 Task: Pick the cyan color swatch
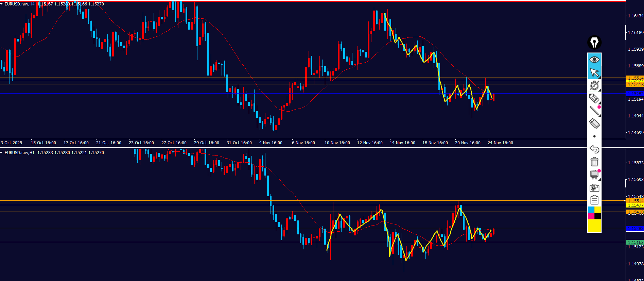pyautogui.click(x=591, y=210)
